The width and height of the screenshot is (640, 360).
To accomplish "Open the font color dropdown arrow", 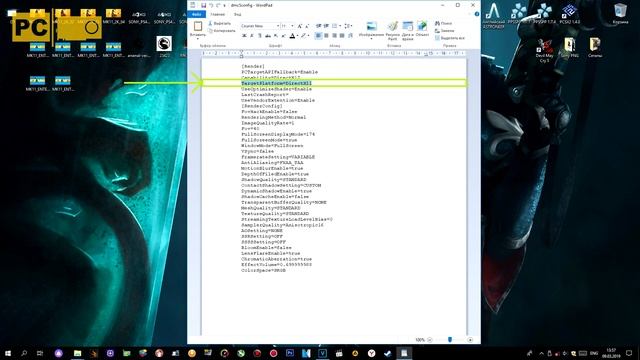I will (298, 36).
